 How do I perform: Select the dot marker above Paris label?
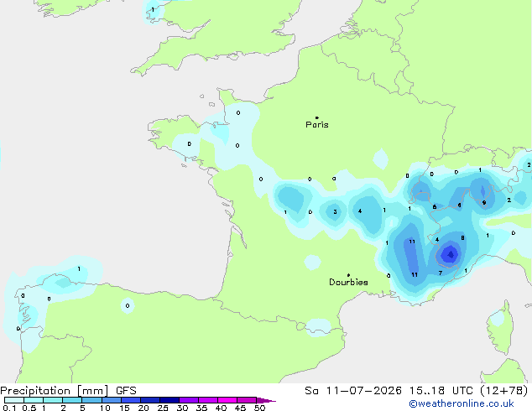click(317, 117)
